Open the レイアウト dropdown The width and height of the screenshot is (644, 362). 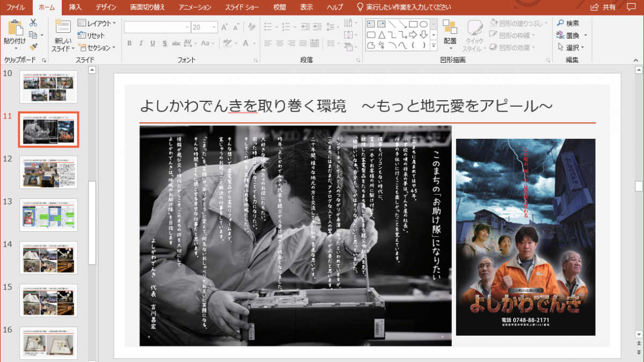[97, 23]
